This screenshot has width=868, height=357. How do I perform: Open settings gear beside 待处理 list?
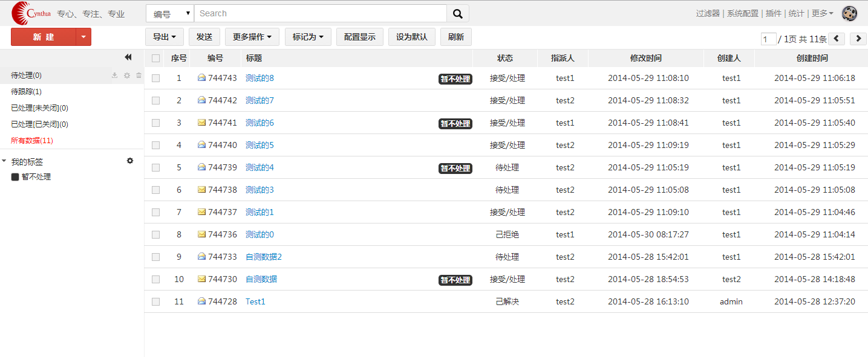click(x=126, y=75)
